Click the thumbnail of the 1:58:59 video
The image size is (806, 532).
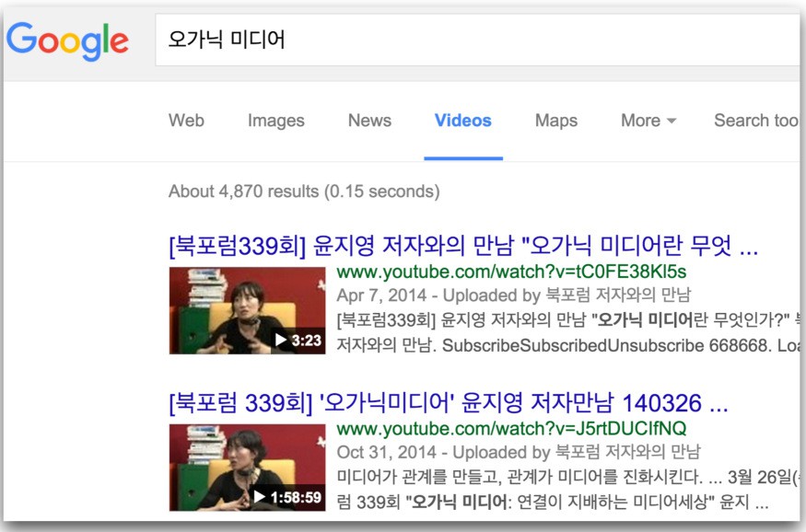click(247, 468)
